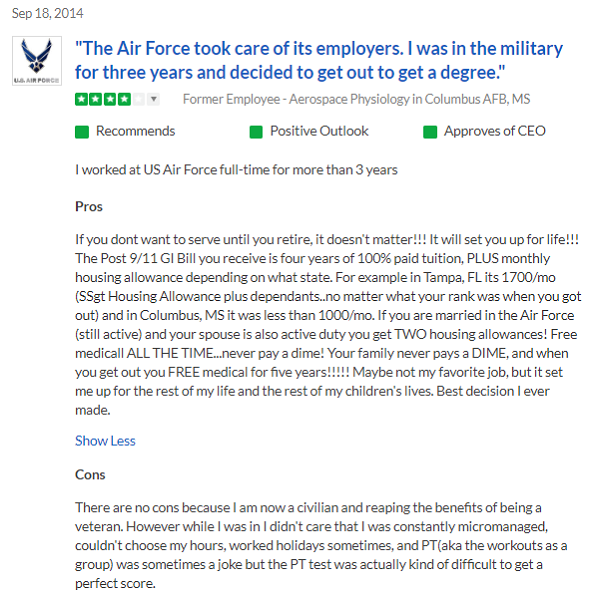This screenshot has width=600, height=603.
Task: Click the first green rating star
Action: pyautogui.click(x=81, y=99)
